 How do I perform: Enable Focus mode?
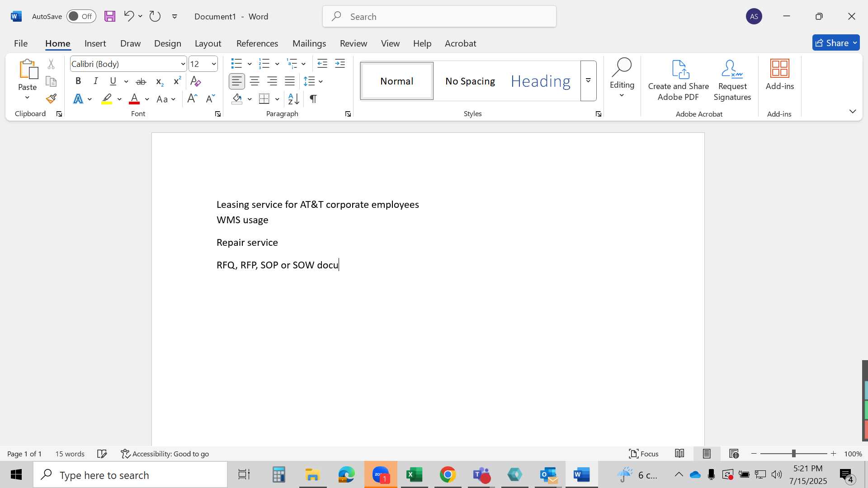[x=644, y=454]
